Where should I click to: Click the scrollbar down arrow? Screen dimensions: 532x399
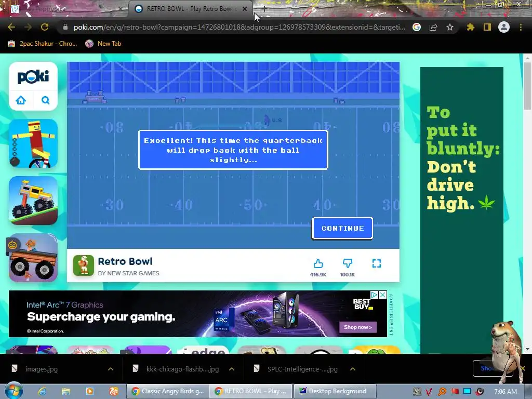click(x=527, y=349)
